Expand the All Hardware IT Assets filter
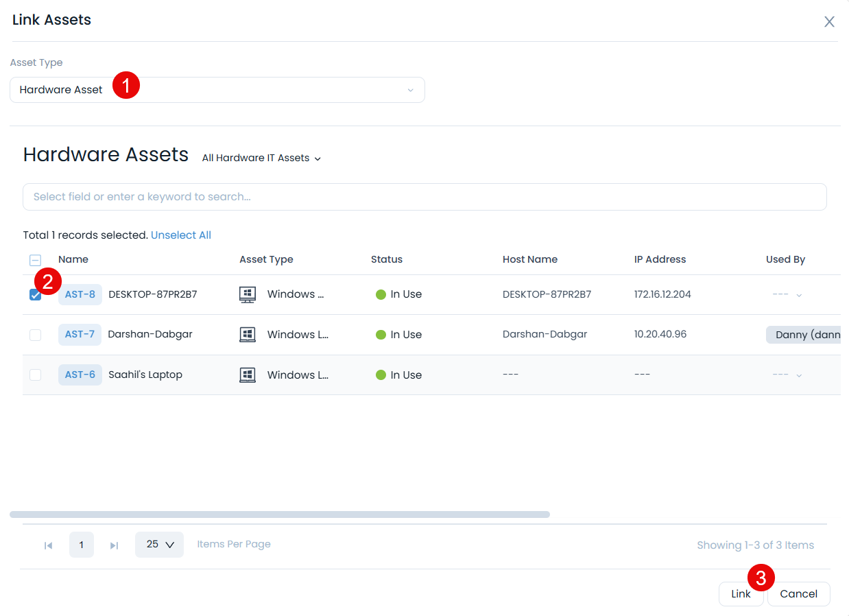The image size is (849, 616). coord(261,158)
